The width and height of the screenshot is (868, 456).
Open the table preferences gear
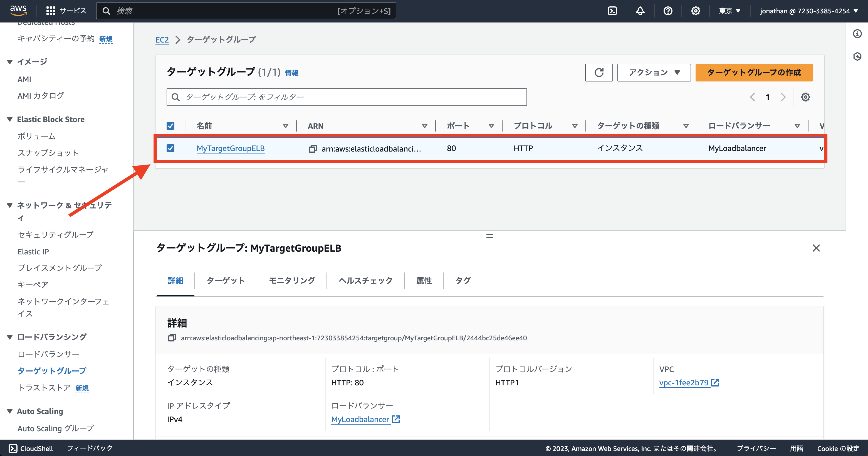[806, 97]
